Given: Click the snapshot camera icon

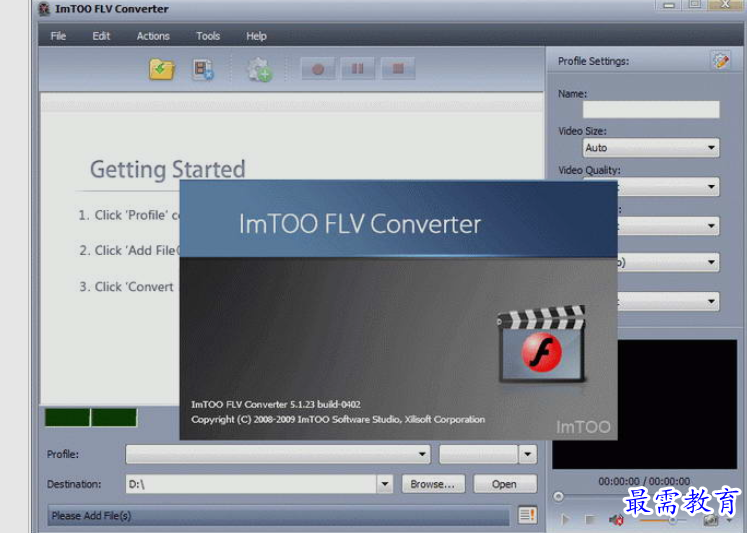Looking at the screenshot, I should click(710, 520).
